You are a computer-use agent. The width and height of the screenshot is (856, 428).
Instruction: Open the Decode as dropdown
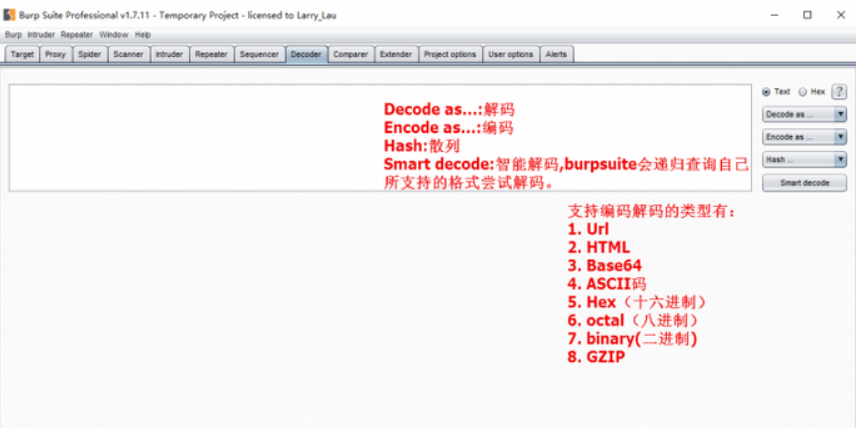(x=804, y=114)
